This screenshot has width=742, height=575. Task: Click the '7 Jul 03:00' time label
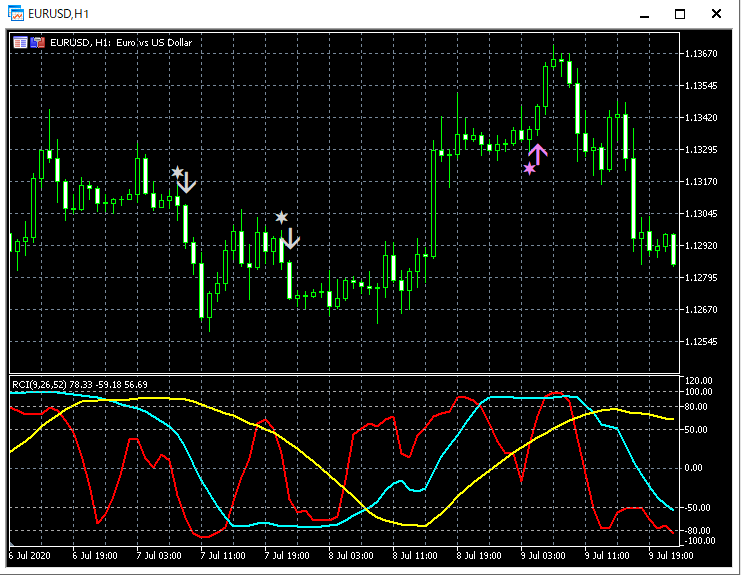(159, 555)
